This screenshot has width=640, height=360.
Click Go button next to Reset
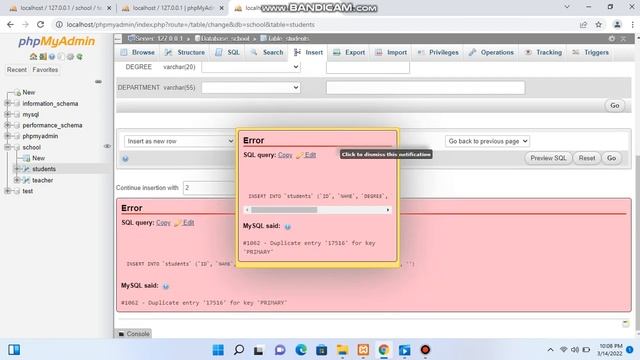tap(611, 158)
